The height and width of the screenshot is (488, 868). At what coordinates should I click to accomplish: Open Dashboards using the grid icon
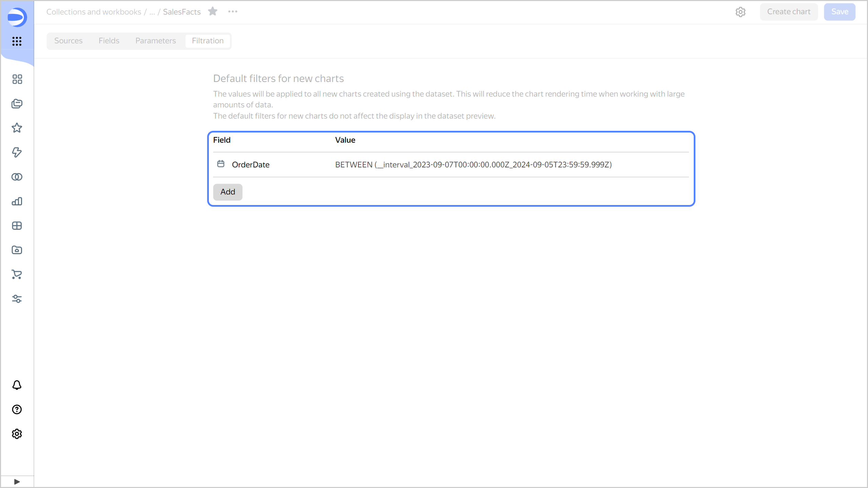tap(17, 226)
